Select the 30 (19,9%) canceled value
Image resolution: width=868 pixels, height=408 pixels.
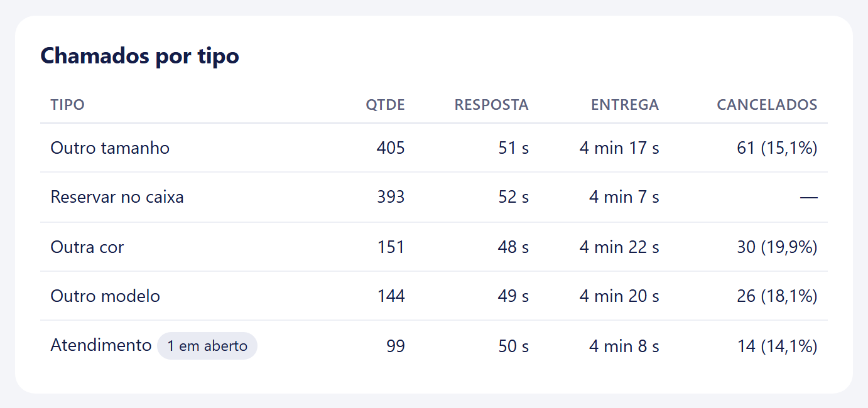point(777,247)
